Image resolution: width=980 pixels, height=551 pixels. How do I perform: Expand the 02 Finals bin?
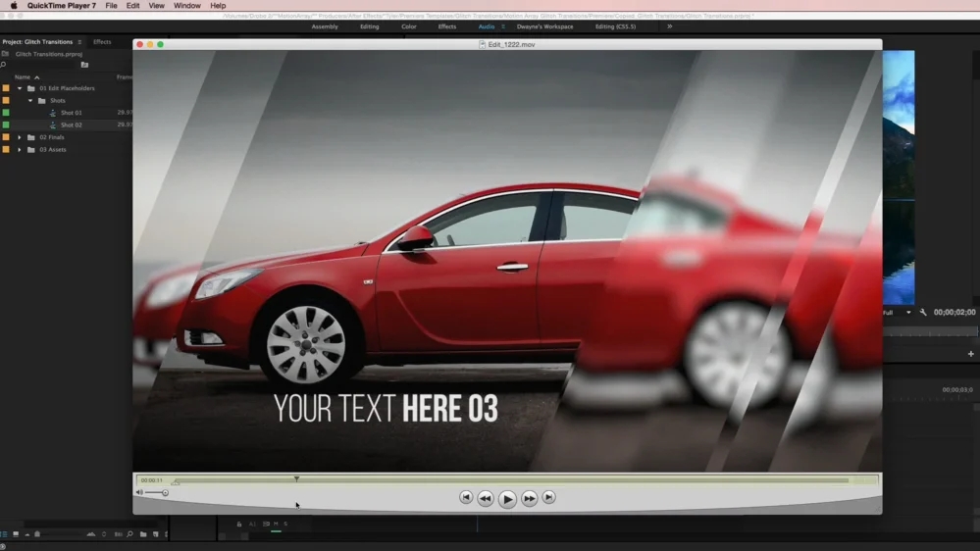(20, 137)
